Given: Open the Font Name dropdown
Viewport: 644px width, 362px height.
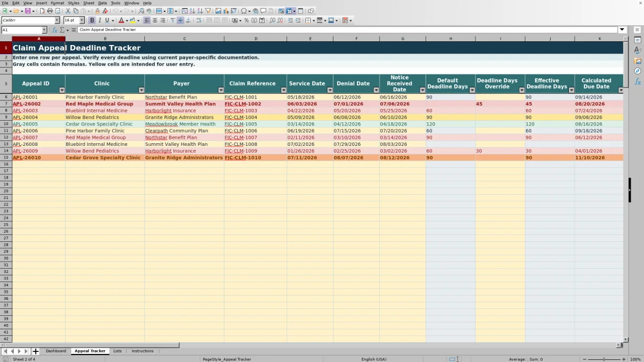Looking at the screenshot, I should click(57, 20).
